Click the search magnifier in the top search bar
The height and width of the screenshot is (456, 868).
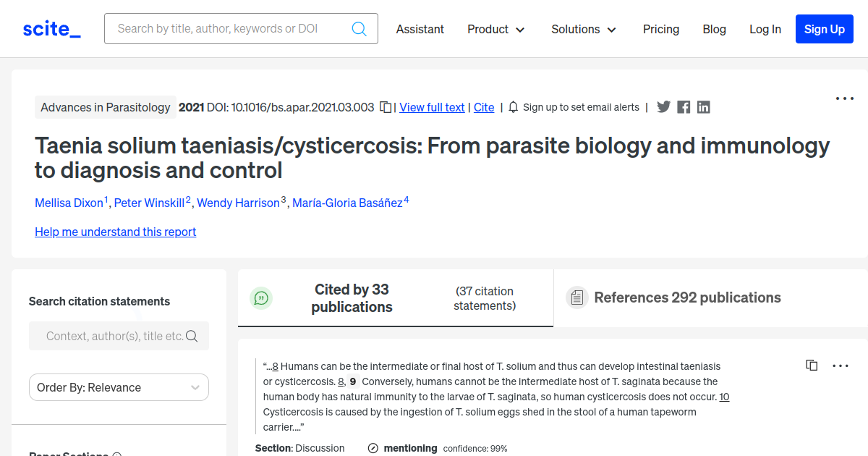359,28
